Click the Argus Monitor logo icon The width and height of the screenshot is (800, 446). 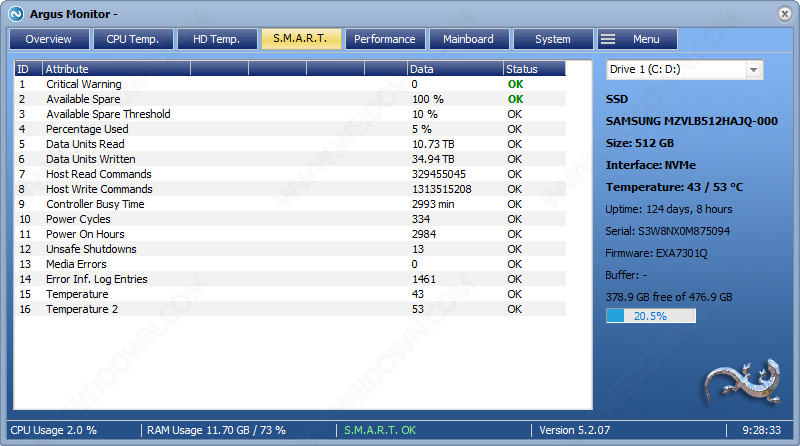click(16, 14)
